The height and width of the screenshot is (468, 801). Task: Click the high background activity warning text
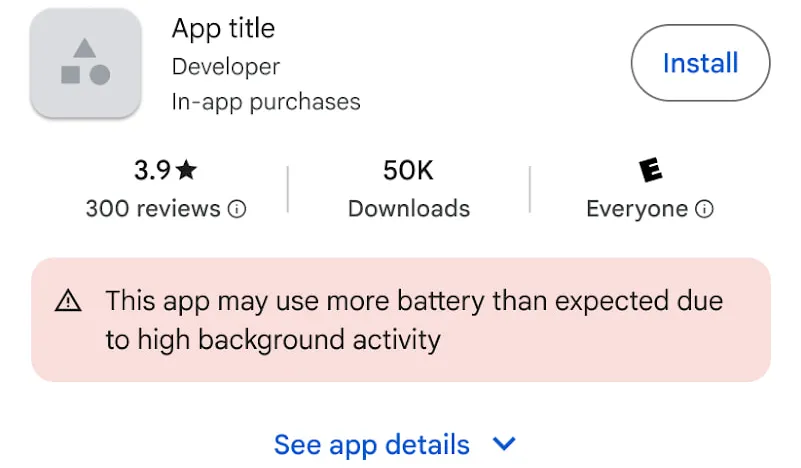414,319
